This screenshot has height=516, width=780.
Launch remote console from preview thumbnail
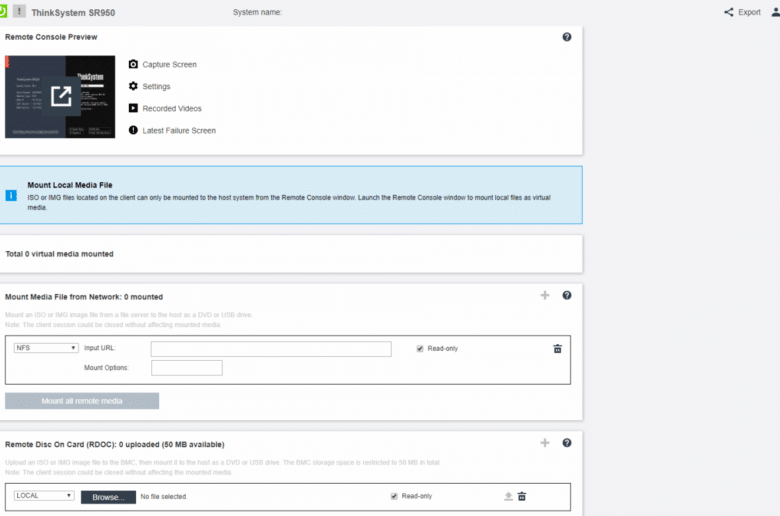point(60,97)
